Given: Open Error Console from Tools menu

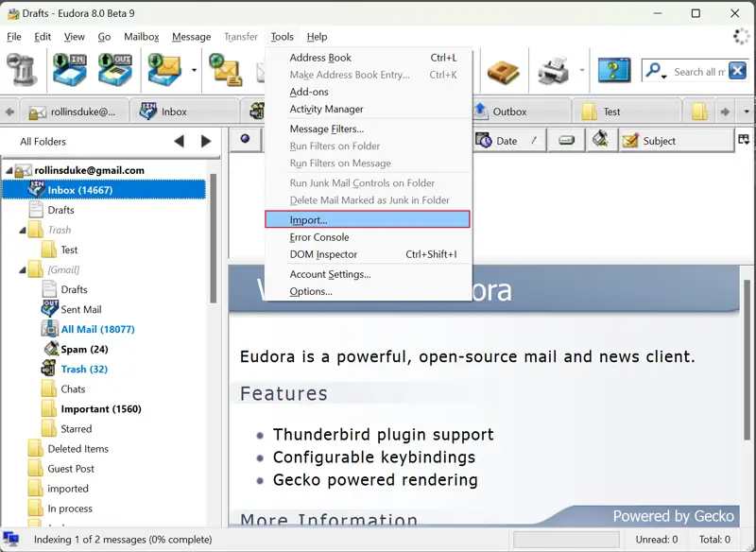Looking at the screenshot, I should (x=368, y=237).
